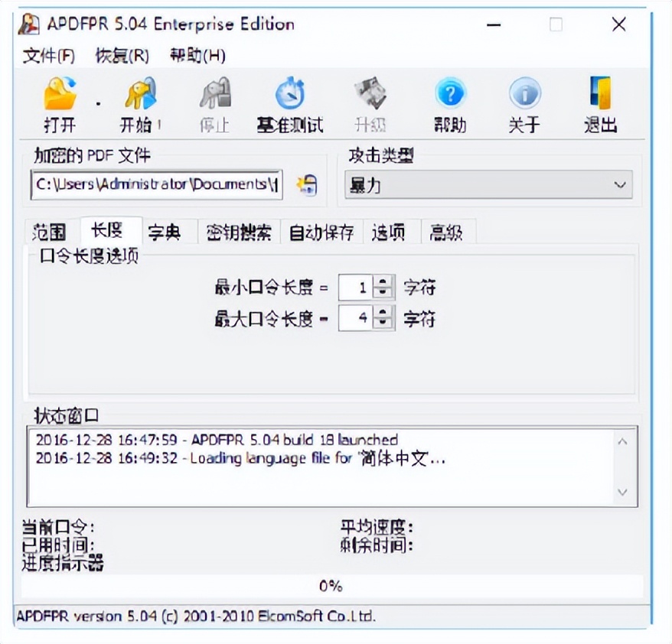Image resolution: width=672 pixels, height=644 pixels.
Task: Switch to the 自动保存 tab
Action: pos(321,232)
